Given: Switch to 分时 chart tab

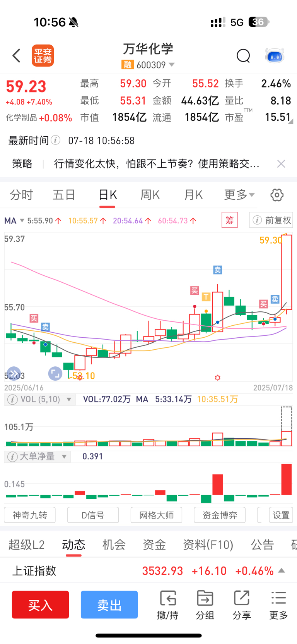Looking at the screenshot, I should 22,195.
